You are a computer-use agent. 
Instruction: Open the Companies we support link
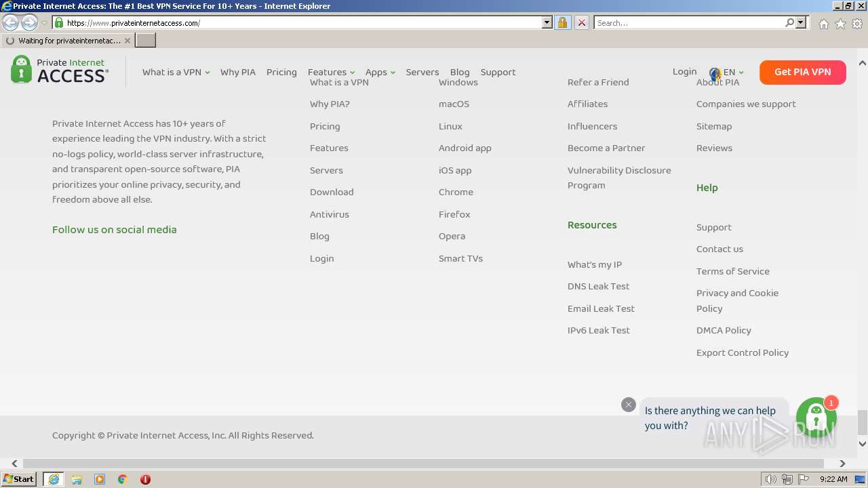click(746, 104)
